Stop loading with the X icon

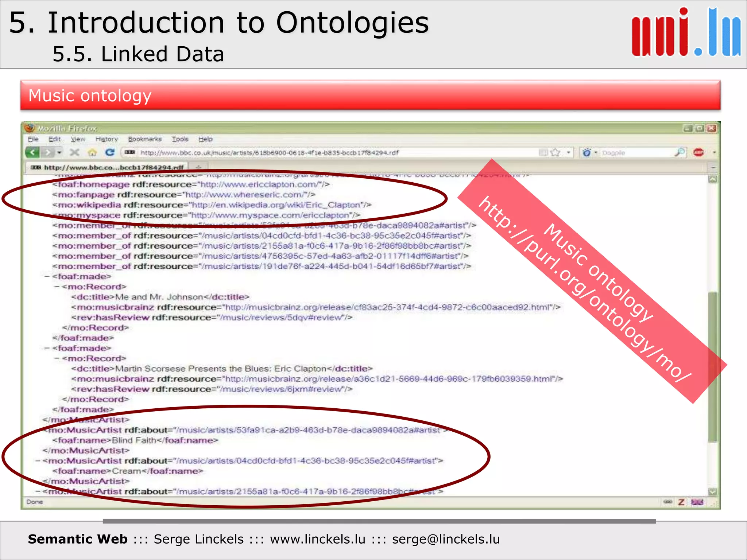click(75, 152)
